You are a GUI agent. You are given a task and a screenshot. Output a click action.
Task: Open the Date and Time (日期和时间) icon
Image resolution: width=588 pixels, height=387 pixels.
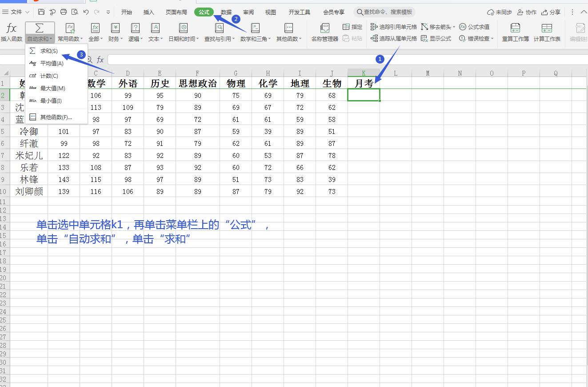[183, 28]
